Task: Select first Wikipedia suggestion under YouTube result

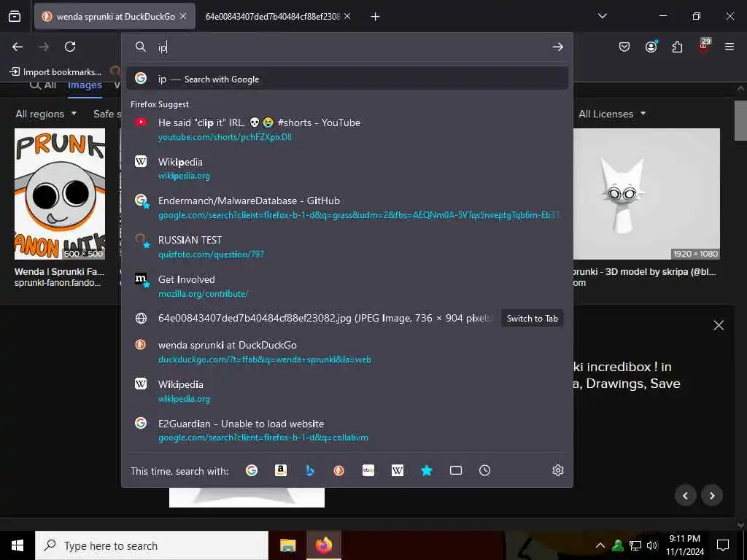Action: point(347,168)
